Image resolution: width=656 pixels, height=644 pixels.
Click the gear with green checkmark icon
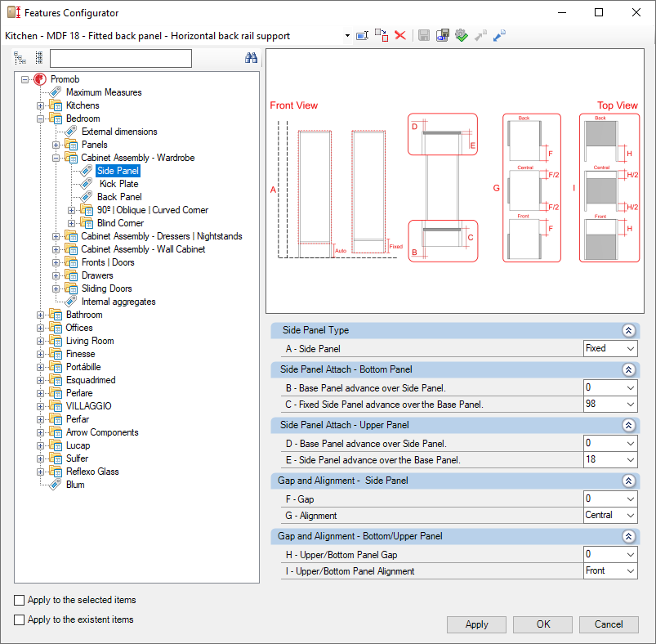462,36
